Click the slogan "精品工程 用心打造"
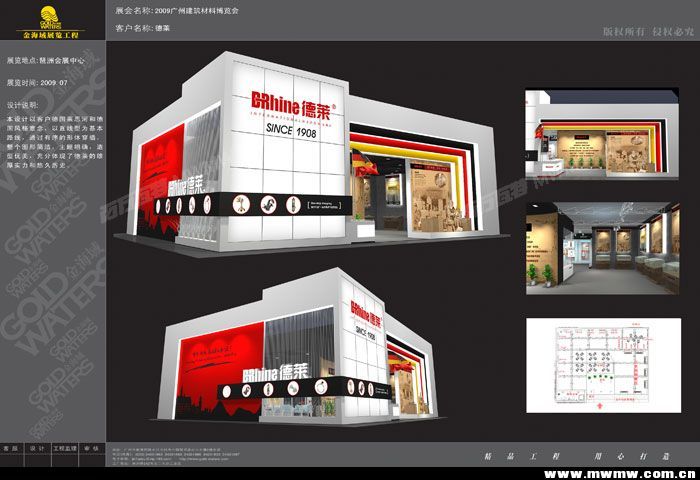700x480 pixels. [x=577, y=456]
